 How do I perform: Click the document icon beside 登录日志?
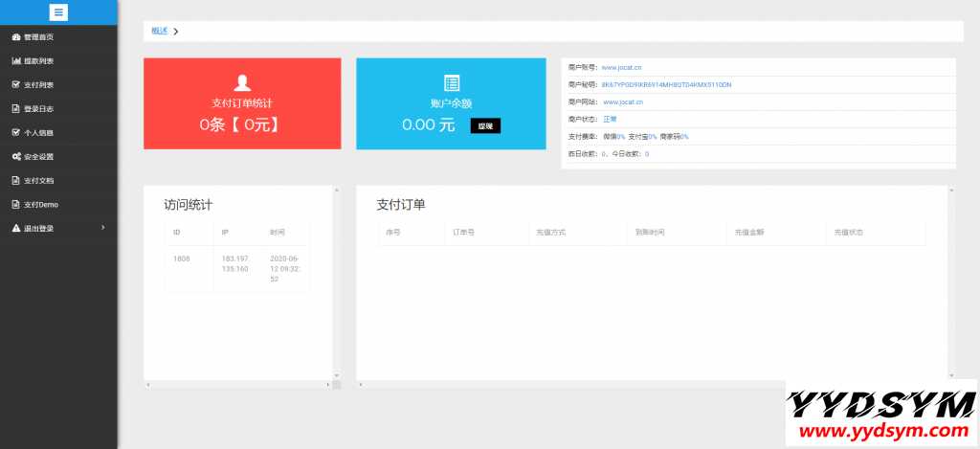click(x=15, y=108)
